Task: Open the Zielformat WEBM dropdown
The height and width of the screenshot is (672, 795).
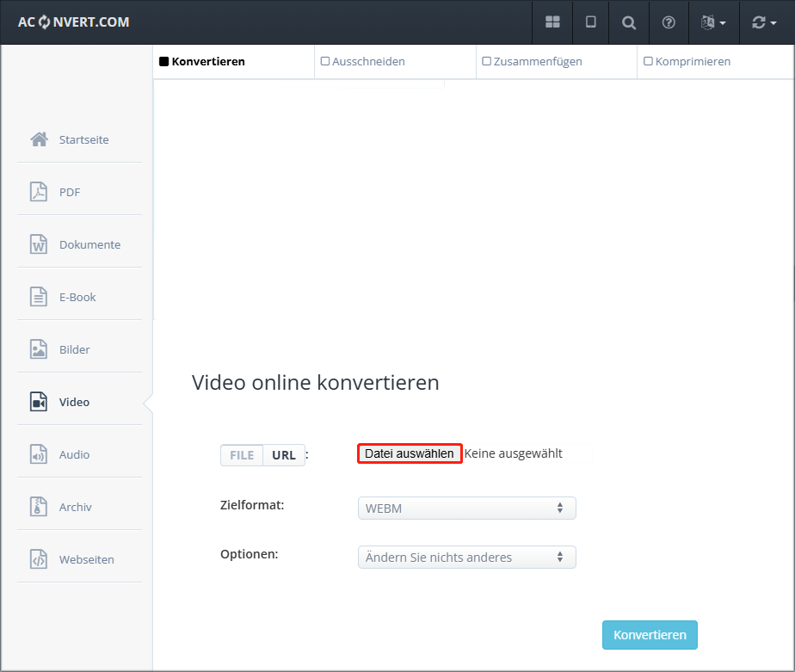Action: click(466, 509)
